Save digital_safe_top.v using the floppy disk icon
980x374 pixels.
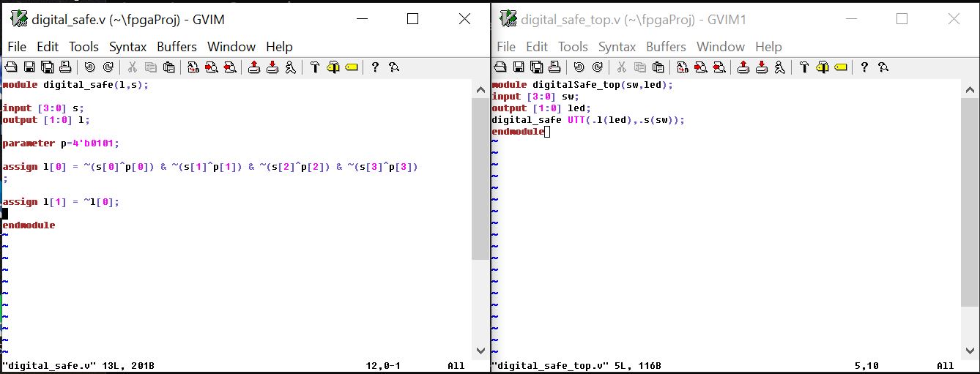(519, 67)
